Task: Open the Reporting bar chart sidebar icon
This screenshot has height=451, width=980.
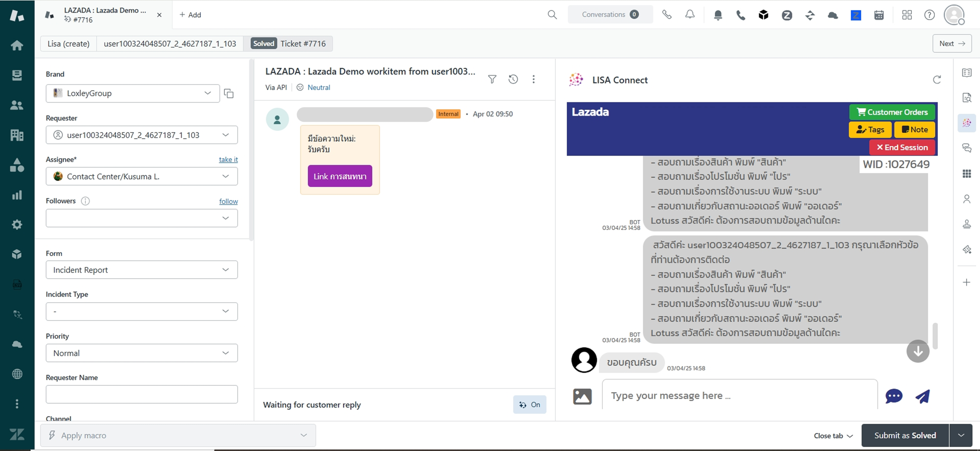Action: pyautogui.click(x=17, y=195)
